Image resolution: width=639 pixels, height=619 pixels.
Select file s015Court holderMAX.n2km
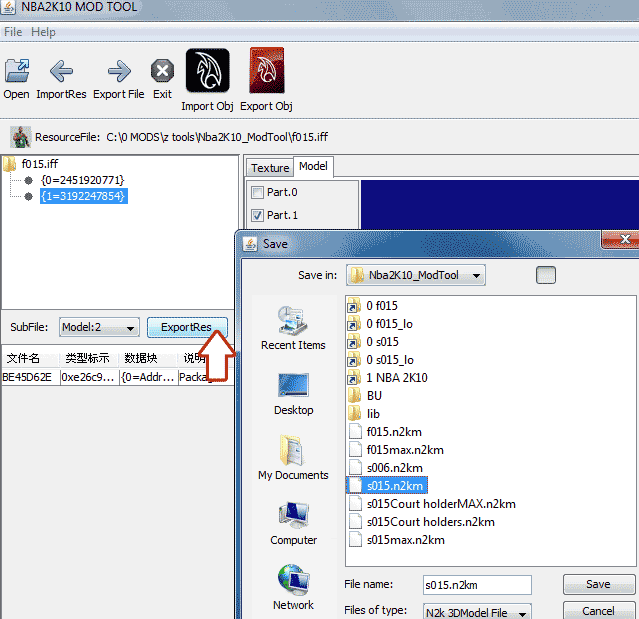(x=432, y=504)
